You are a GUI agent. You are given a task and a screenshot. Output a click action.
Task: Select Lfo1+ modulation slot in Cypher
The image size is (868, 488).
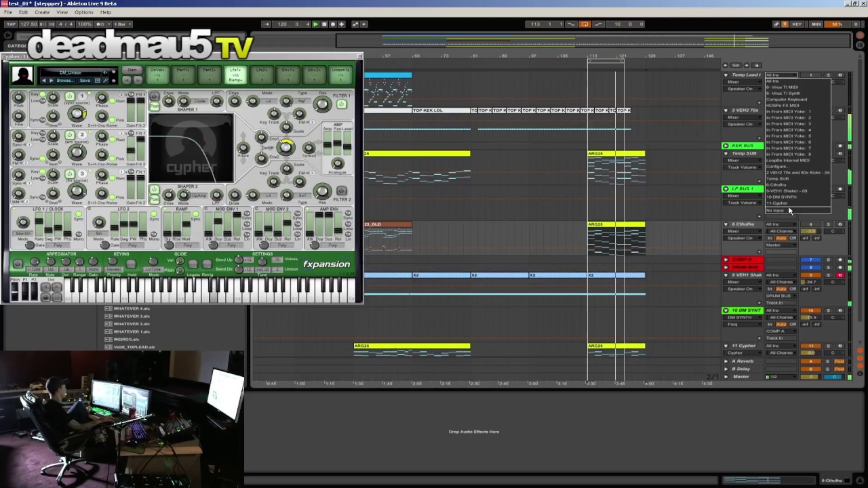click(x=235, y=73)
